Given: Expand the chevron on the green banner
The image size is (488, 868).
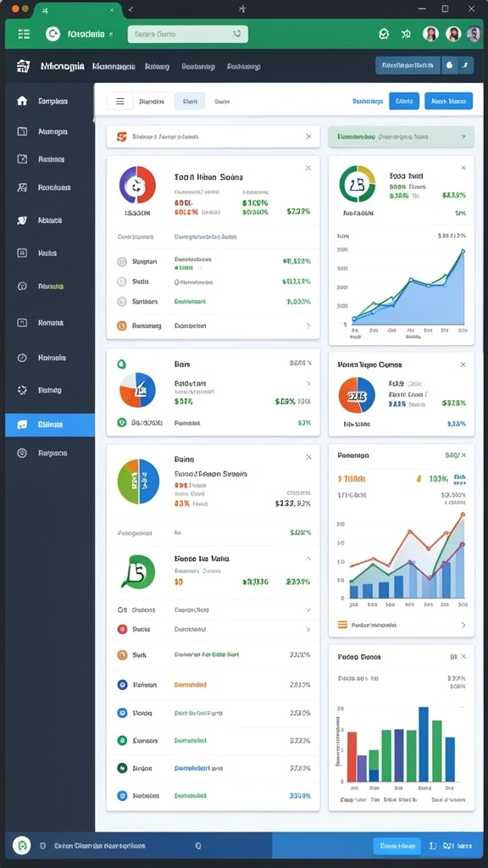Looking at the screenshot, I should coord(463,136).
